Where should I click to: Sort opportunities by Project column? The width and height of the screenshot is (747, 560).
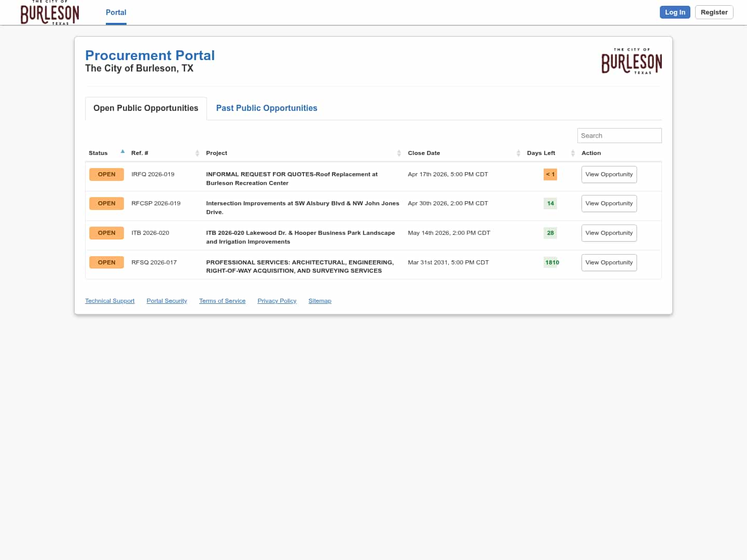[398, 153]
